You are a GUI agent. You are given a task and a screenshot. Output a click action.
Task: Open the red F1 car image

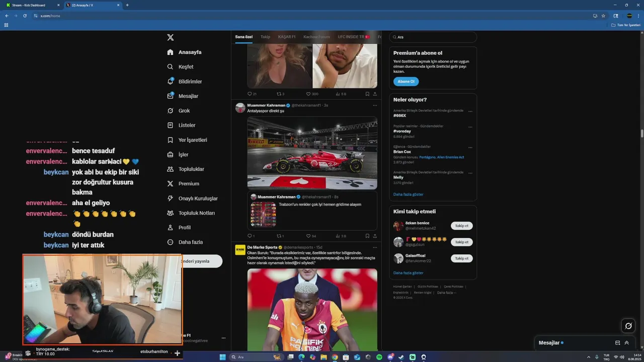pos(312,153)
